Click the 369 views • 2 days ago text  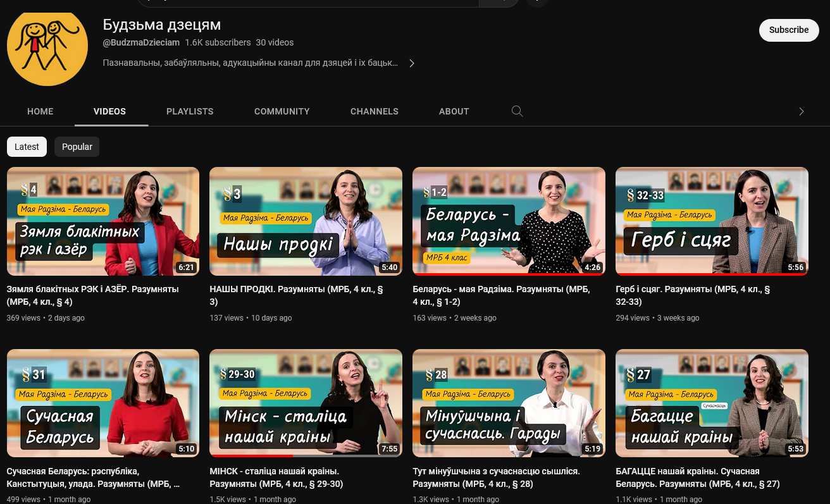(x=46, y=318)
